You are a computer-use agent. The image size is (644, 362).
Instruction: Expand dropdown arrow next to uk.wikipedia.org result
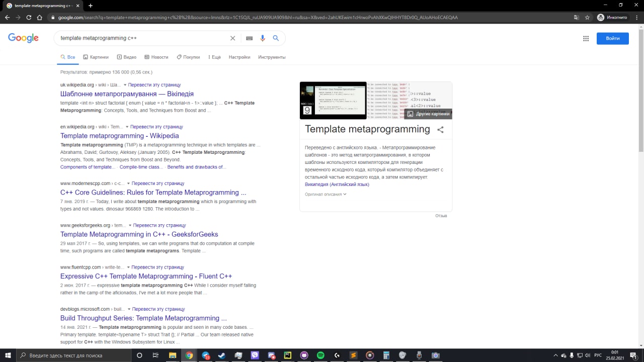[125, 85]
